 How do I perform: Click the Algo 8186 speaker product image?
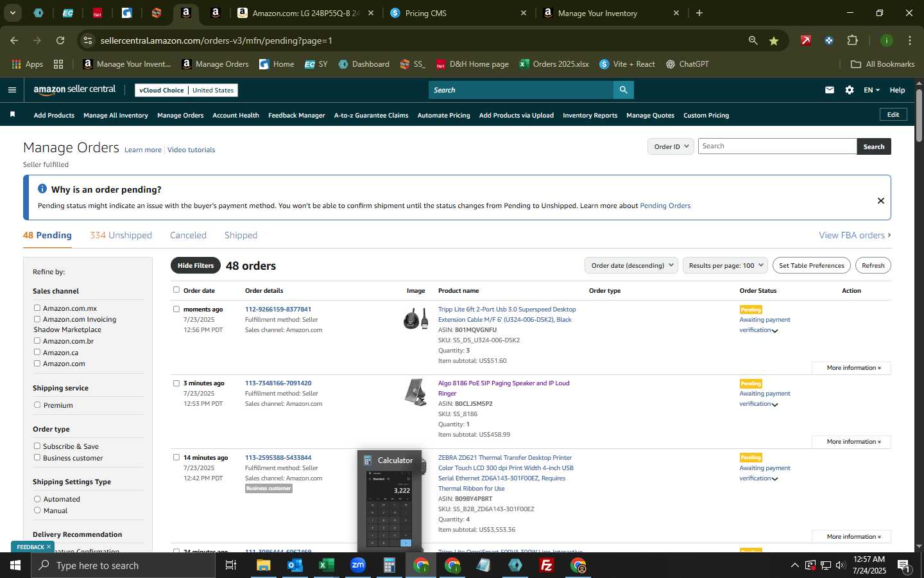pos(416,392)
